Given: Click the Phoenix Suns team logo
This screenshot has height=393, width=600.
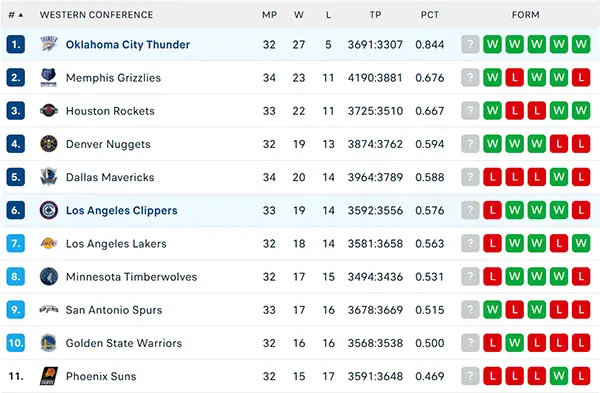Looking at the screenshot, I should [49, 376].
